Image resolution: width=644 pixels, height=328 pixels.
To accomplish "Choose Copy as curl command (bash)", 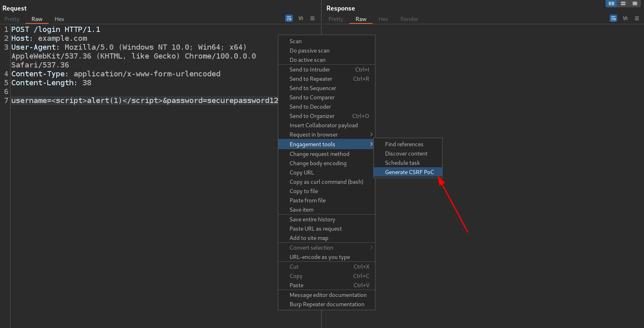I will (x=326, y=182).
